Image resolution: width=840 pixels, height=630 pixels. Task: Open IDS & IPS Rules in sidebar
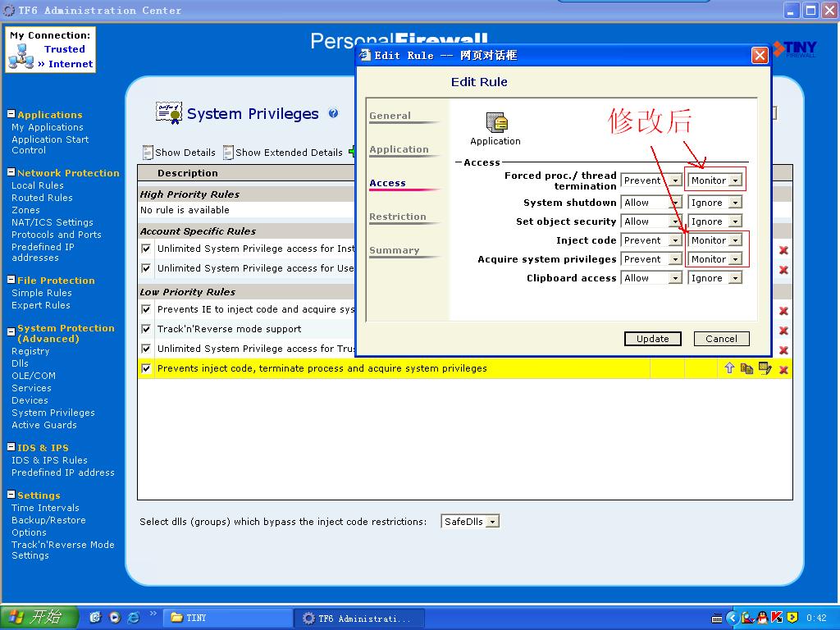(49, 460)
